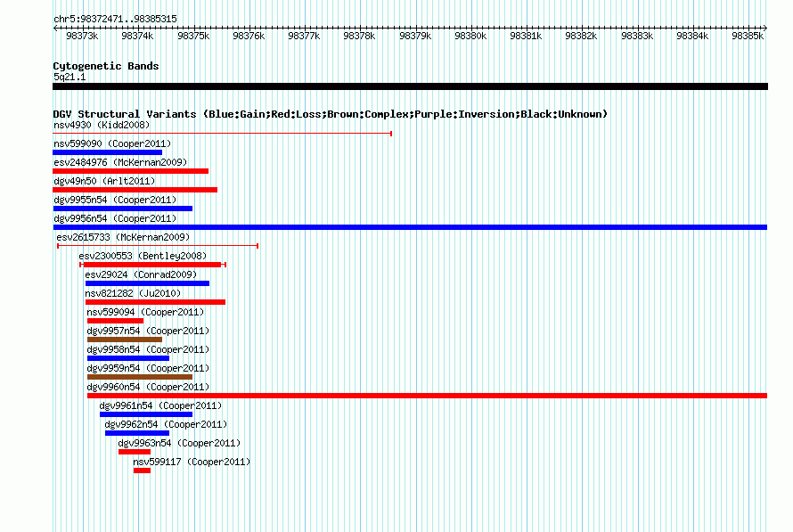Viewport: 793px width, 532px height.
Task: Select the dgv9957n54 brown complex bar
Action: [x=125, y=340]
